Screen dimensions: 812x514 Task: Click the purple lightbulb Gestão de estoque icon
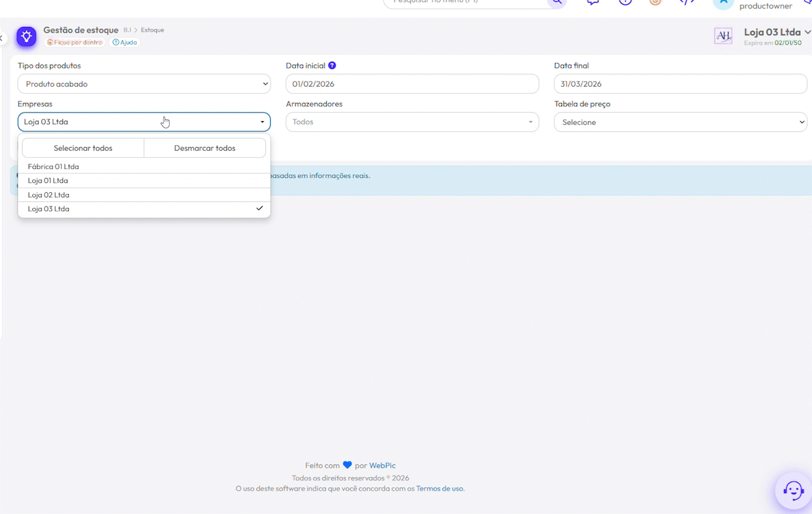[x=27, y=36]
